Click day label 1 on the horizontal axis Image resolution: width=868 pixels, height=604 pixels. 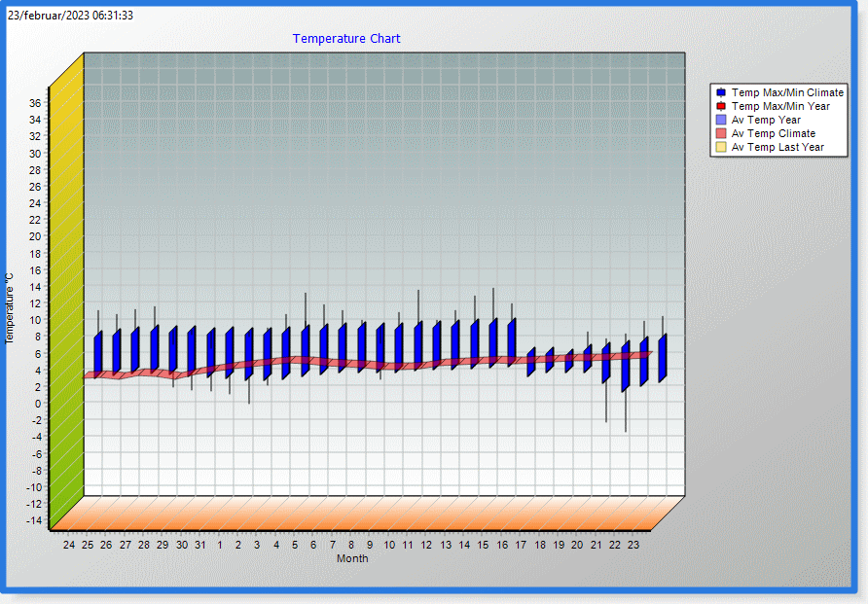pyautogui.click(x=220, y=545)
